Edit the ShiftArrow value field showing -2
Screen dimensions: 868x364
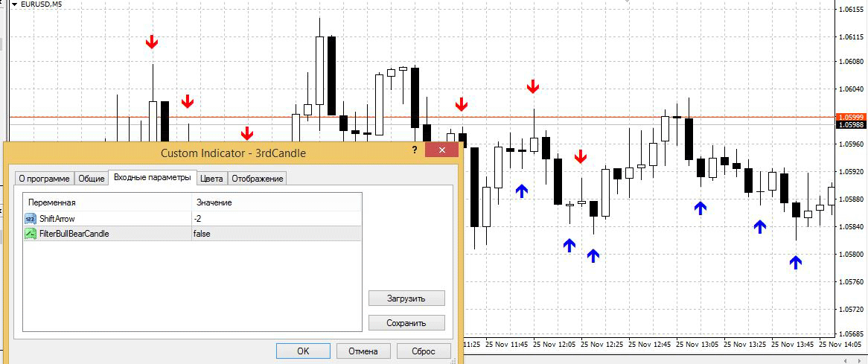click(x=275, y=219)
